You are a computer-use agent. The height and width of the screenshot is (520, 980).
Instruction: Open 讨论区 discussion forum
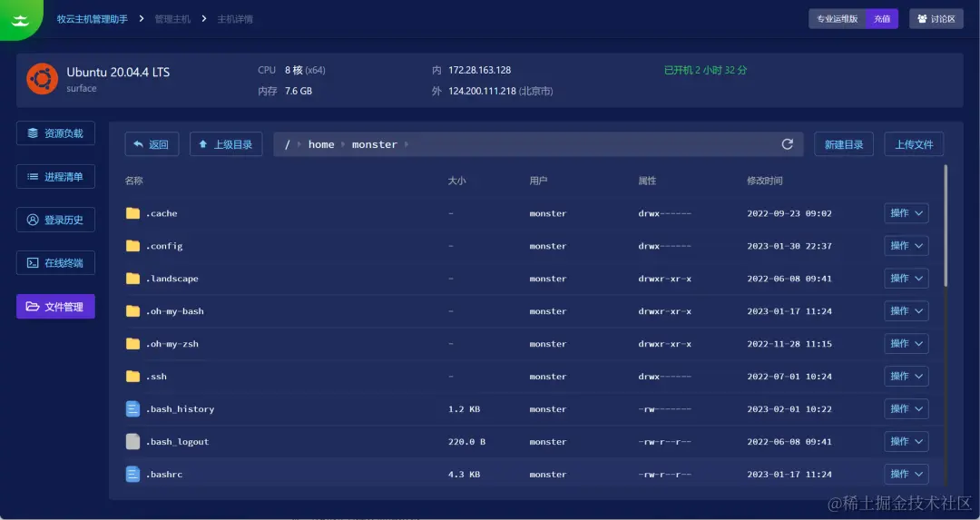[x=936, y=19]
